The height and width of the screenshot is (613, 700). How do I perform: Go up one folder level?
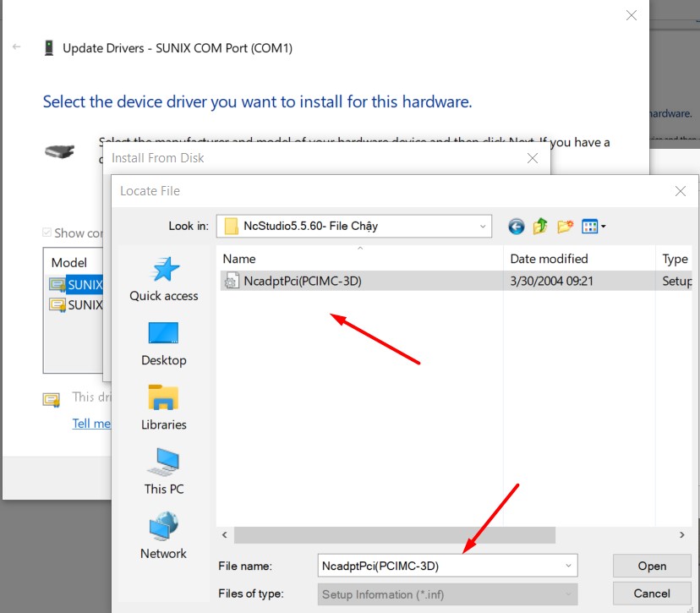coord(540,227)
